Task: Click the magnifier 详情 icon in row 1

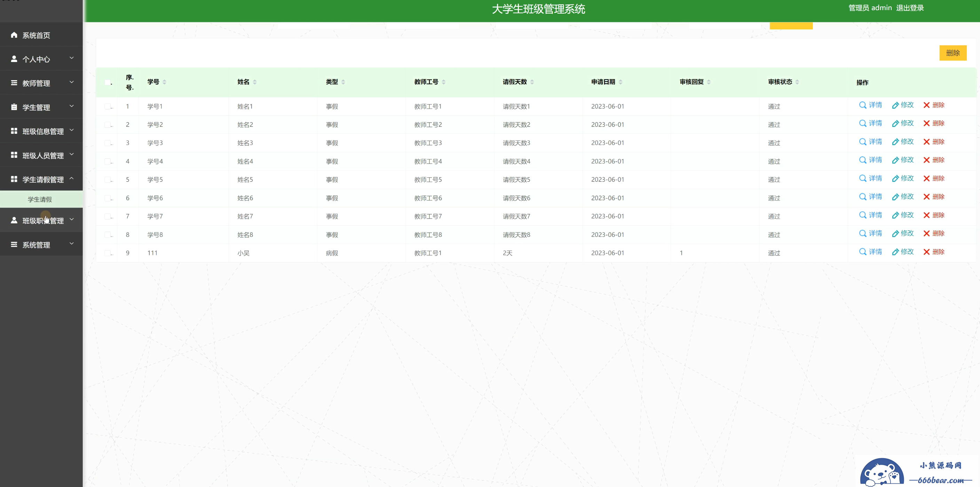Action: [x=862, y=105]
